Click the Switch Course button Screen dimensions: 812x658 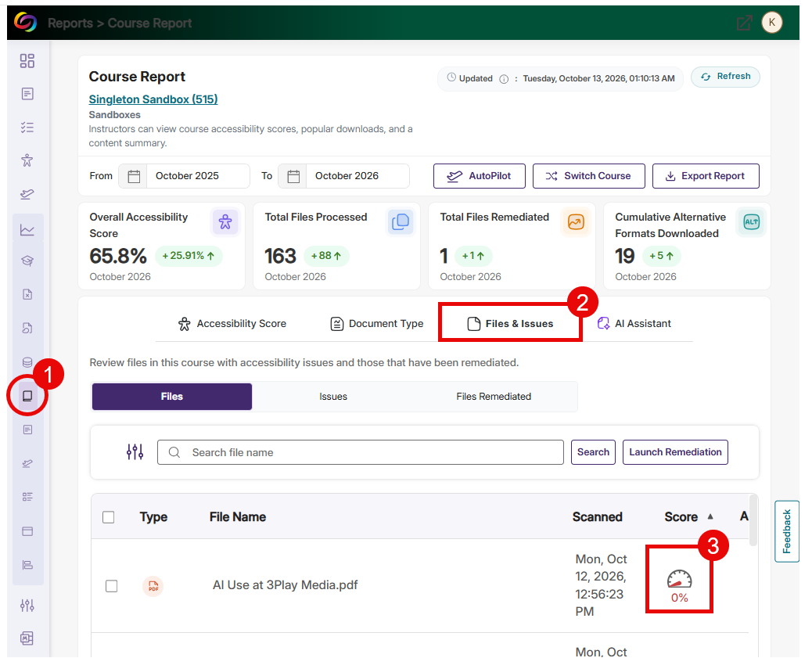[x=588, y=176]
